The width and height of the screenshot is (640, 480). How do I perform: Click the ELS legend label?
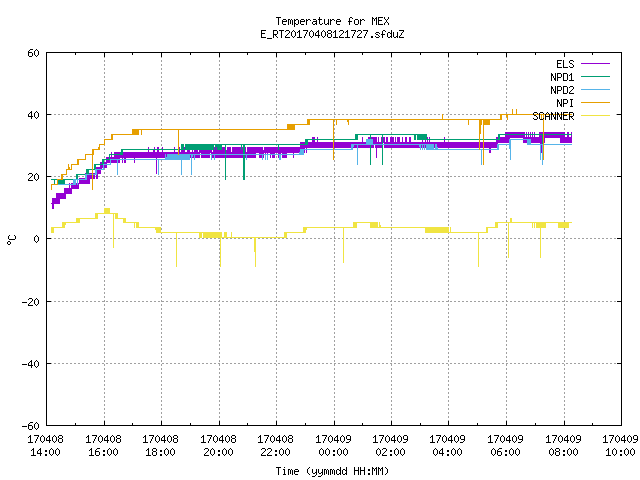[565, 64]
